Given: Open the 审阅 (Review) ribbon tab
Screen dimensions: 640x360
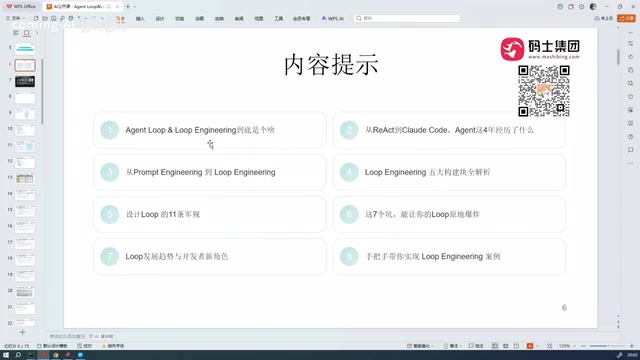Looking at the screenshot, I should [x=239, y=19].
